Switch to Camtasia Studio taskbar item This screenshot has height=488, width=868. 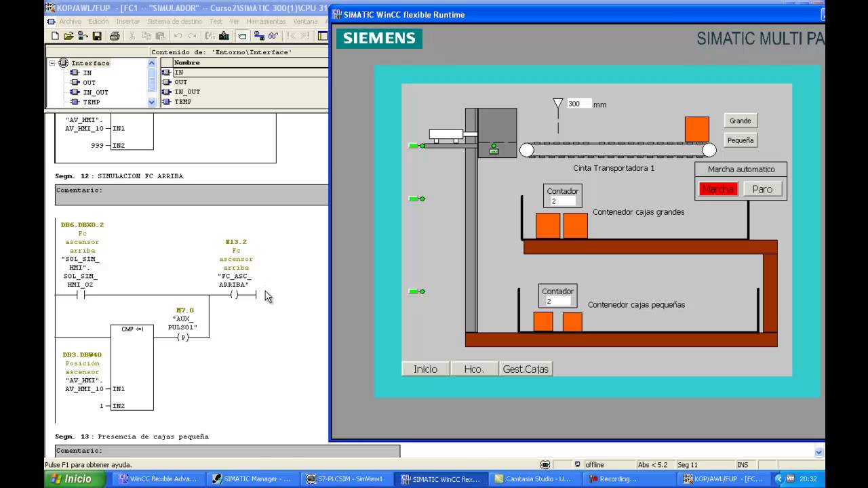click(x=534, y=479)
